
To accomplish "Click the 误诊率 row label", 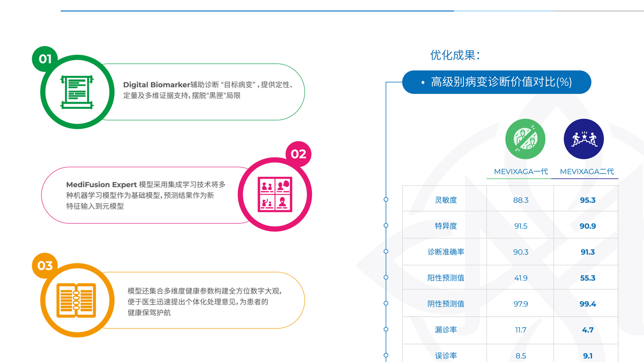I will coord(446,355).
